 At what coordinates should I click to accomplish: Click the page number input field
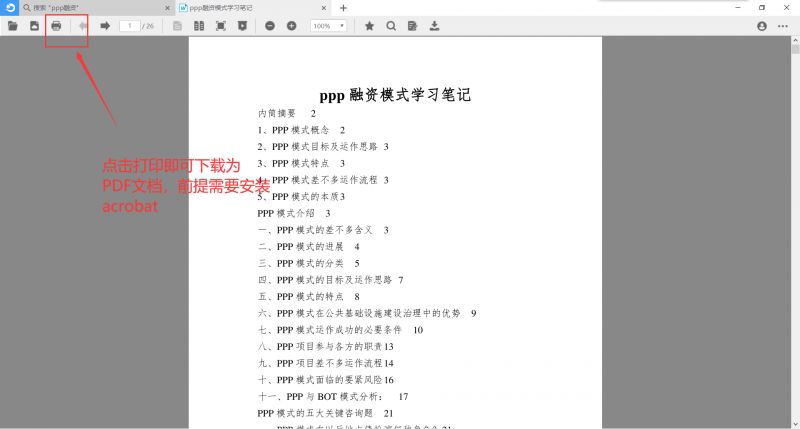coord(129,26)
